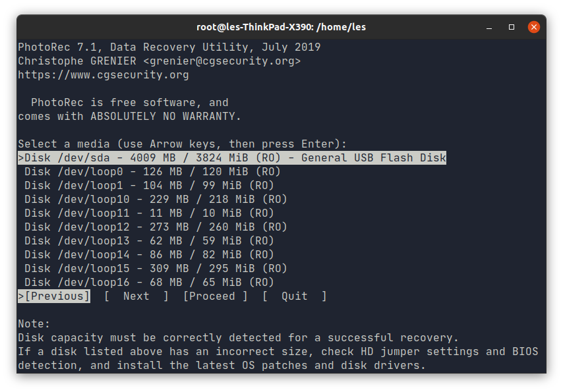Click the grenier@cgsecurity.org email address
The height and width of the screenshot is (392, 563).
point(222,61)
